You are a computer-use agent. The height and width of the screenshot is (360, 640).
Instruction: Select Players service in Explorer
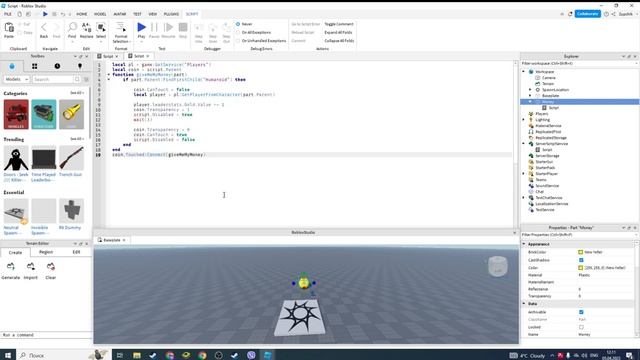(x=542, y=114)
